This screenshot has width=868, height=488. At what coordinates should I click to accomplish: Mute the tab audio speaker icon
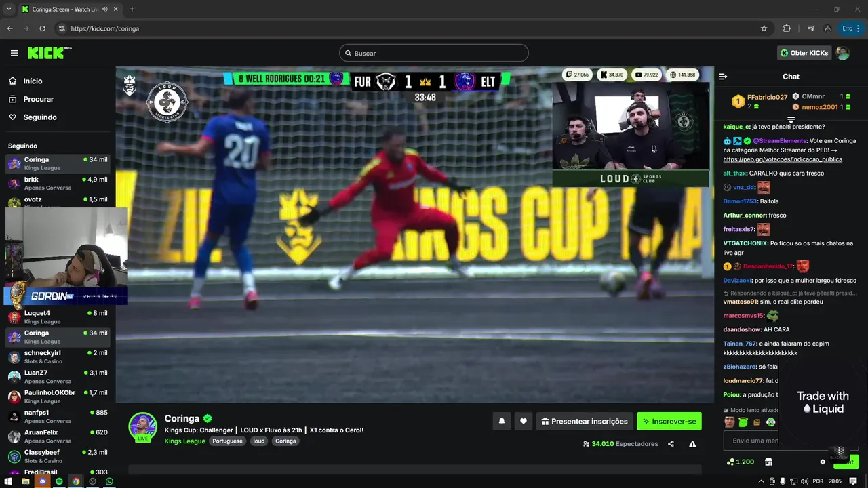104,9
